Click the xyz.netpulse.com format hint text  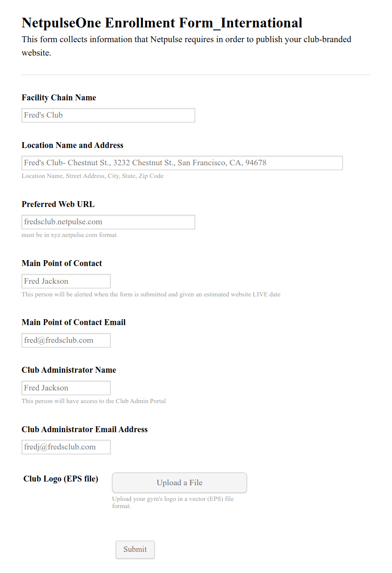click(x=69, y=235)
